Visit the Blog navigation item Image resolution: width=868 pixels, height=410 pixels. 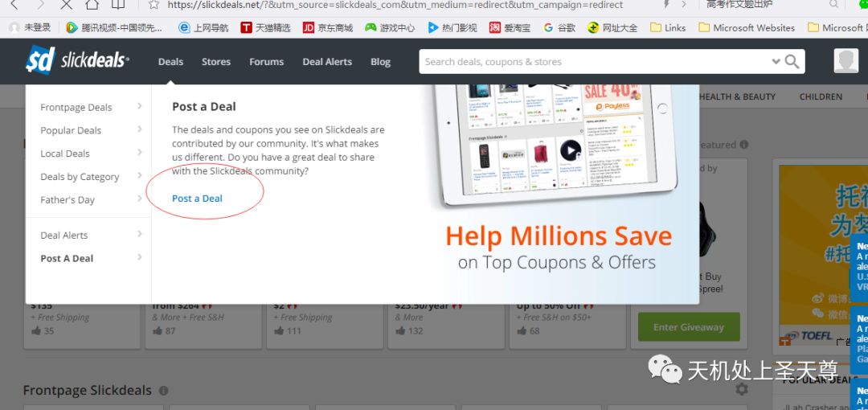(380, 62)
